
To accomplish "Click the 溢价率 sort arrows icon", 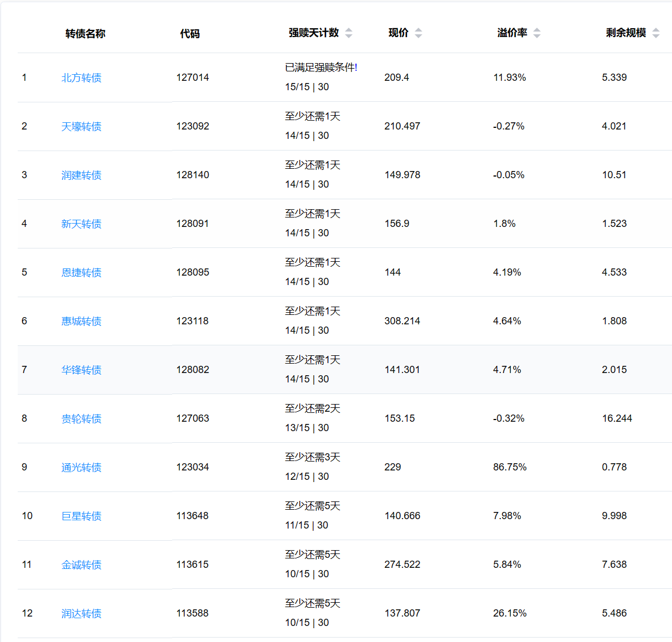I will pyautogui.click(x=537, y=33).
